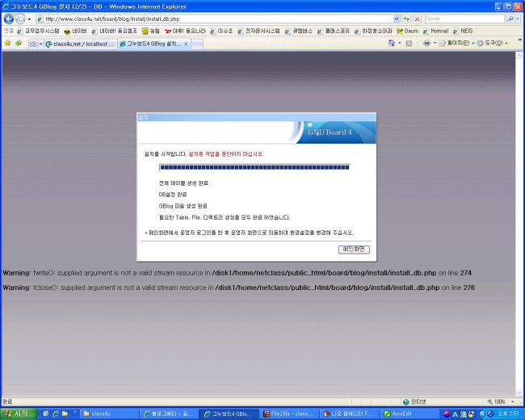Switch to the class4u.net / localhost tab

click(80, 44)
